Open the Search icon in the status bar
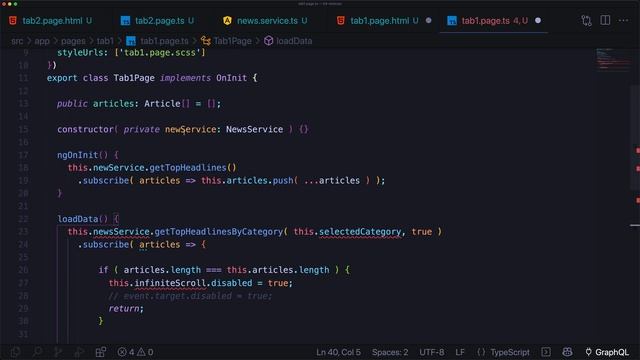640x360 pixels. tap(37, 352)
